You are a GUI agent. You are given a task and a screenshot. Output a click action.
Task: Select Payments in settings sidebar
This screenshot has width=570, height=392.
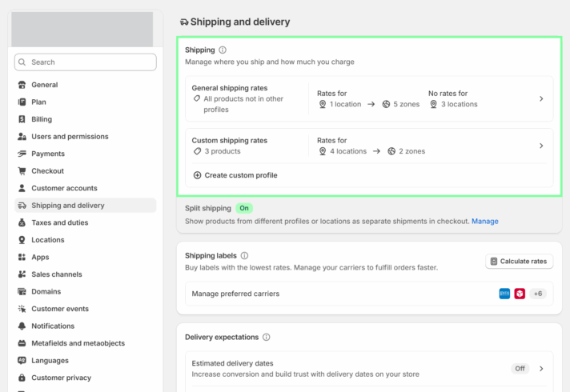(86, 154)
